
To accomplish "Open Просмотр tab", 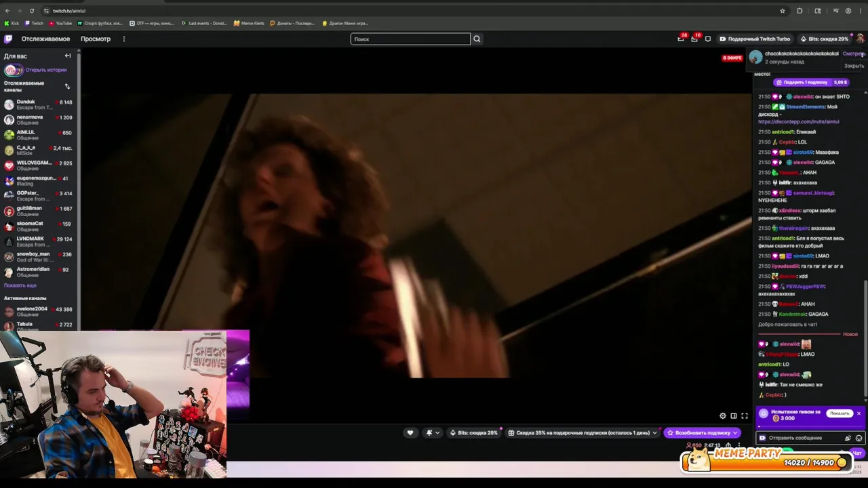I will coord(96,39).
